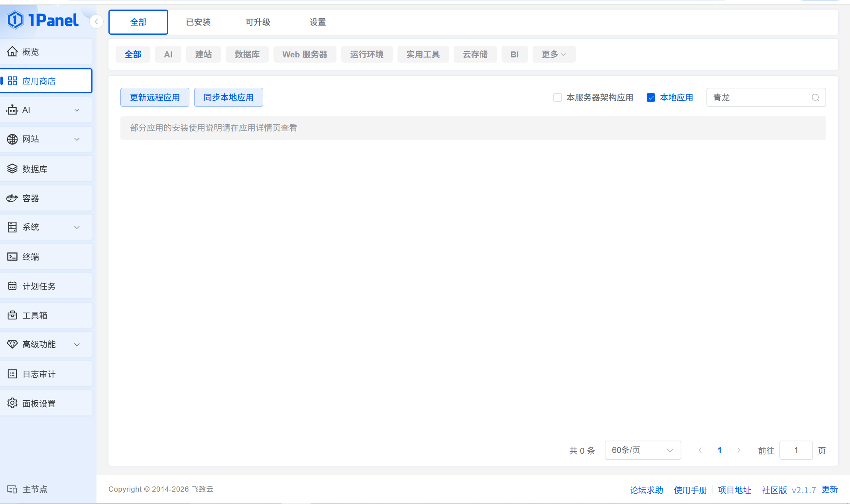Uncheck the 本地应用 checkbox
850x504 pixels.
pos(651,98)
